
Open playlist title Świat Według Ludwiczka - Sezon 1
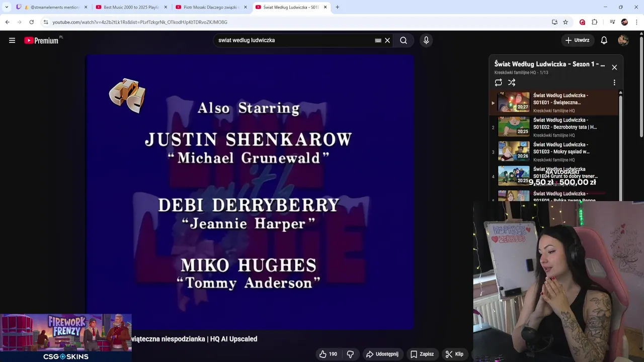tap(549, 64)
